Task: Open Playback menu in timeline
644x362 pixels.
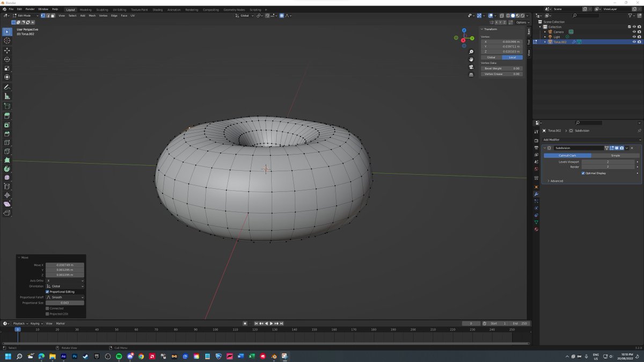Action: coord(19,323)
